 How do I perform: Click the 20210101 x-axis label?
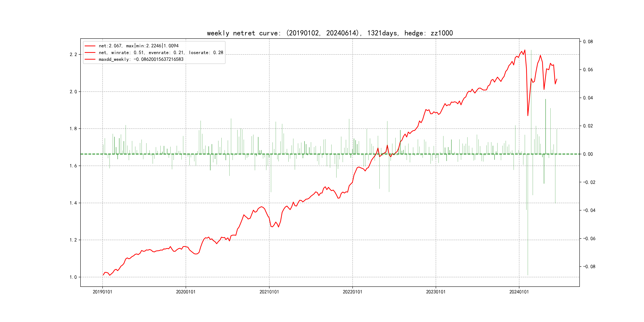(269, 292)
